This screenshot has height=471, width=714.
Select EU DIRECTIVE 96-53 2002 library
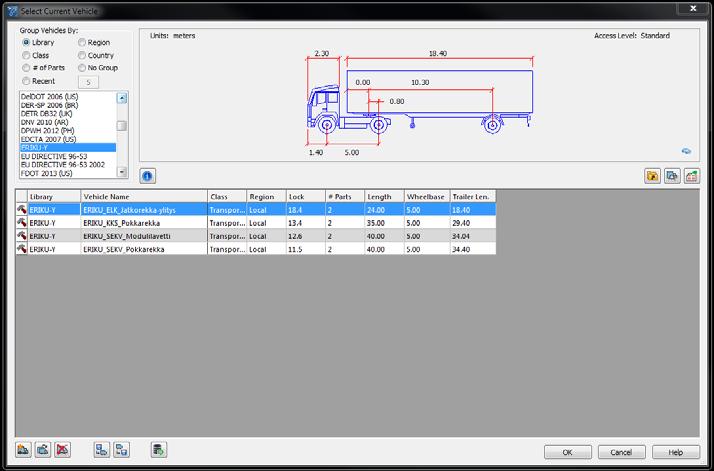pos(68,164)
